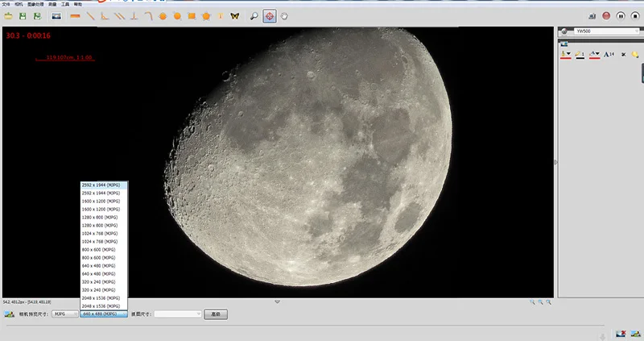Select the magnifier zoom tool
Image resolution: width=644 pixels, height=341 pixels.
click(254, 15)
